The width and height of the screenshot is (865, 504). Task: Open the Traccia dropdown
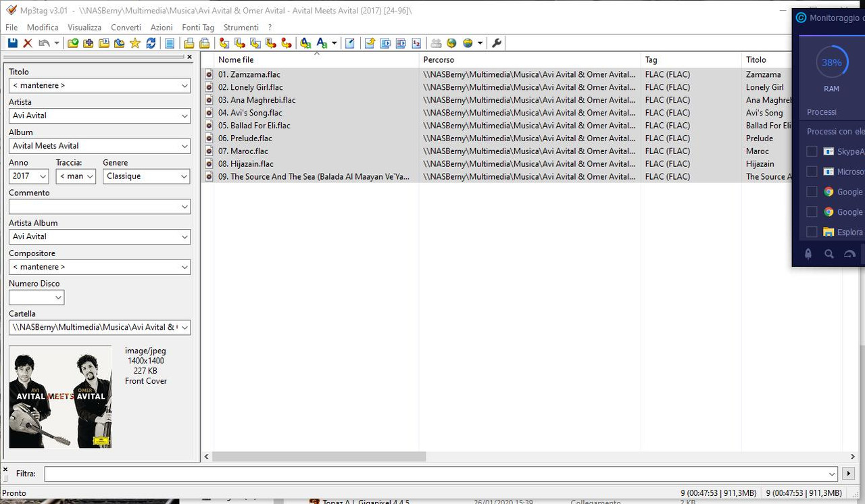tap(90, 176)
